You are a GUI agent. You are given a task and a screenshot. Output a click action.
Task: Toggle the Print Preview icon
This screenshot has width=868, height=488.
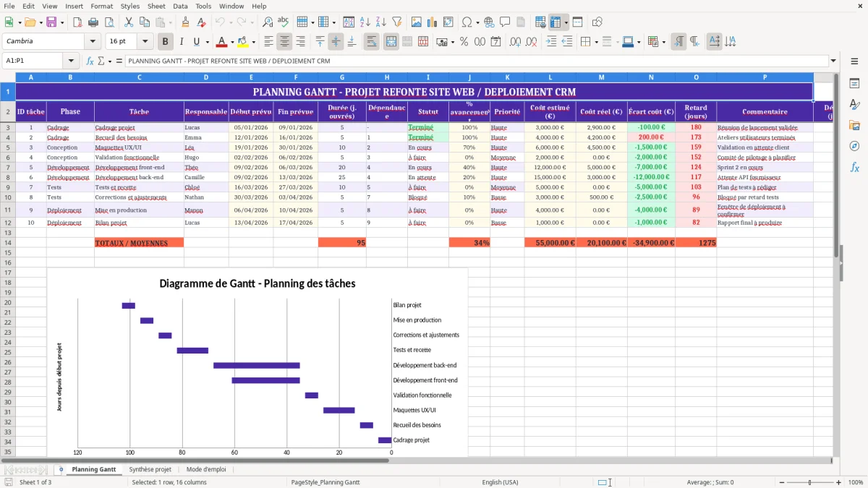pos(109,22)
